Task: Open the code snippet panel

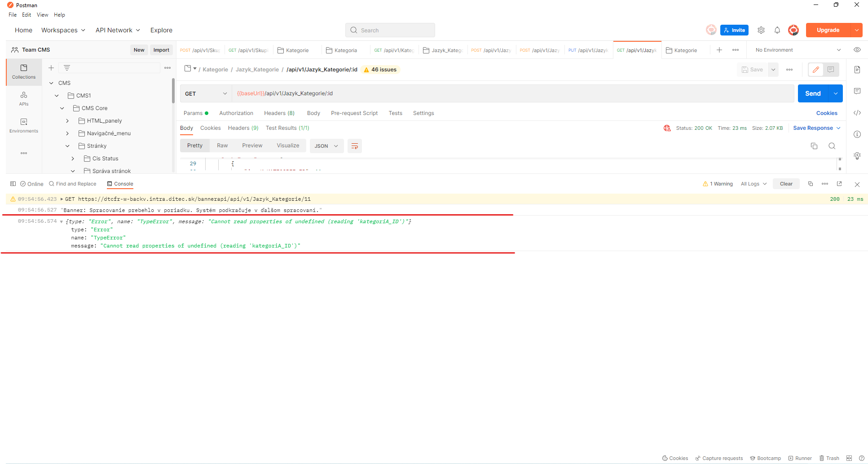Action: 858,113
